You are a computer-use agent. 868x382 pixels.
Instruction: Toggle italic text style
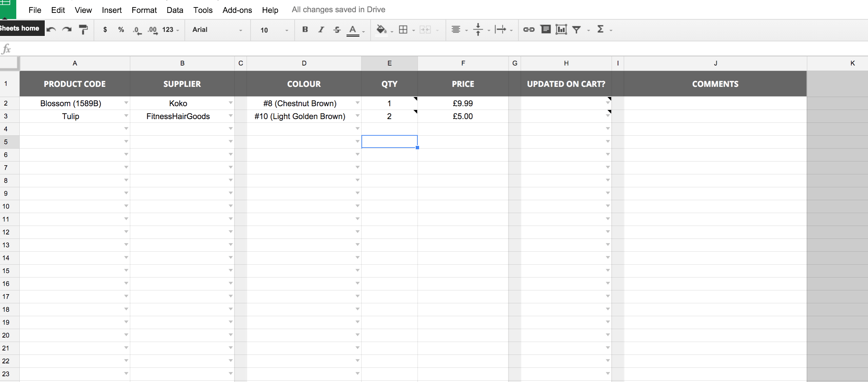321,30
